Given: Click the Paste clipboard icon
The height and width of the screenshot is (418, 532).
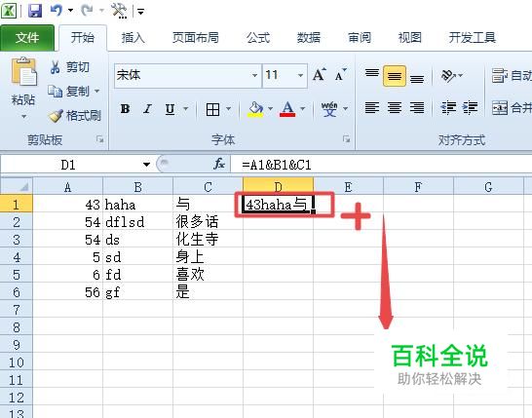Looking at the screenshot, I should 23,71.
